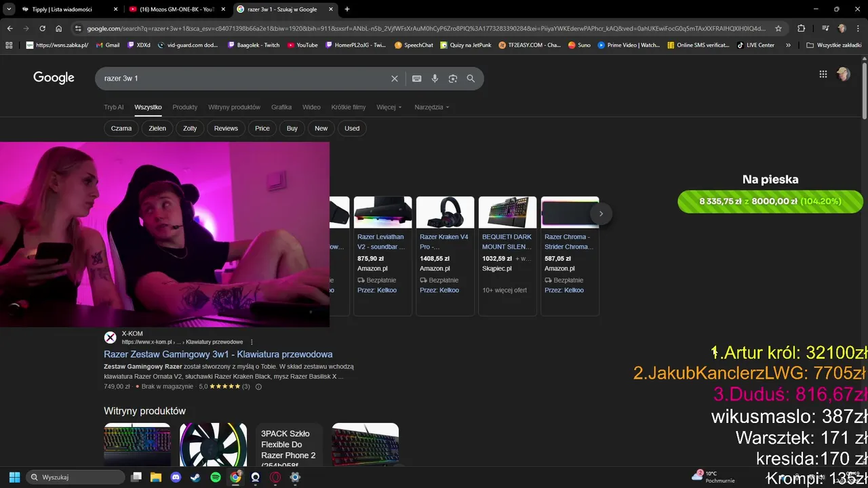
Task: Open browser extensions puzzle icon
Action: (x=802, y=28)
